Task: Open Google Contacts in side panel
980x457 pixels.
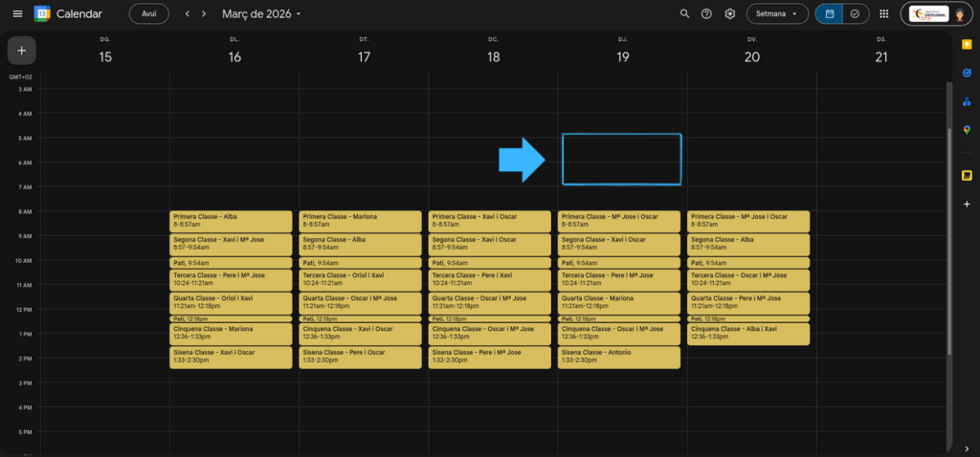Action: (x=967, y=101)
